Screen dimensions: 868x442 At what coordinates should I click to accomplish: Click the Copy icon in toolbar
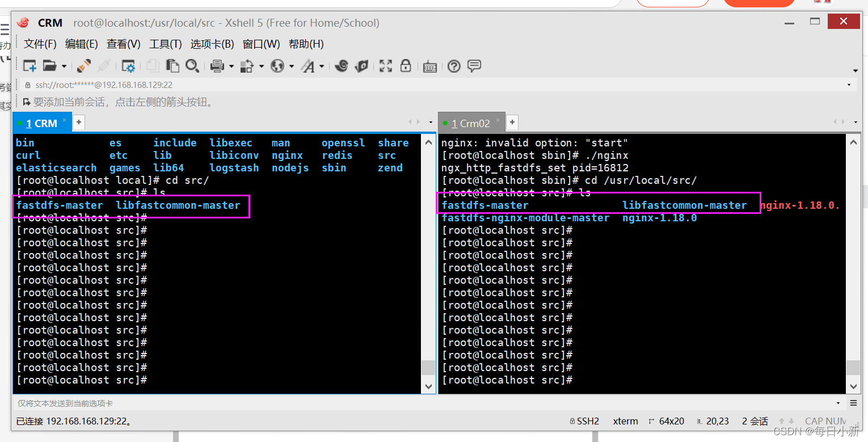pos(153,66)
